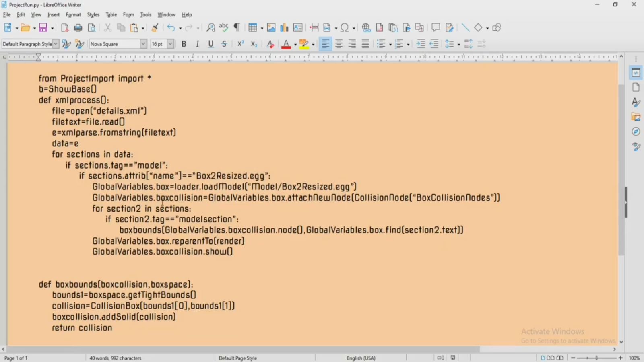
Task: Run the spelling check
Action: tap(224, 27)
